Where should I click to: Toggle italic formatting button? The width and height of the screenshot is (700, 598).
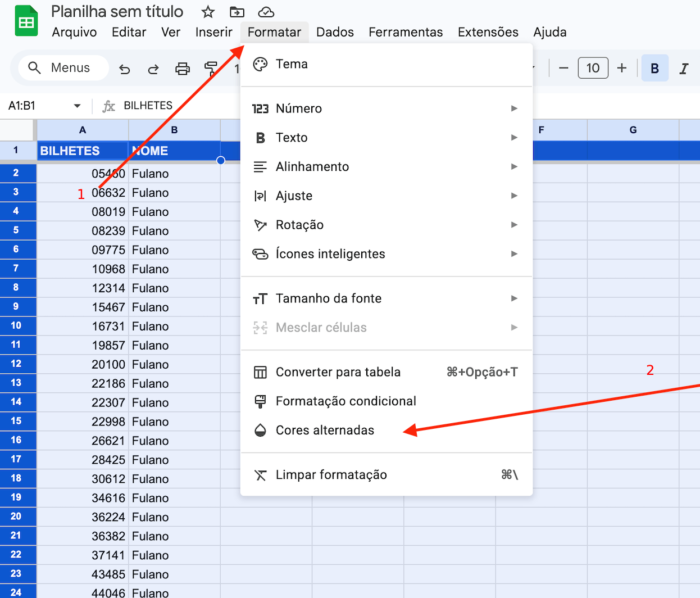coord(684,68)
